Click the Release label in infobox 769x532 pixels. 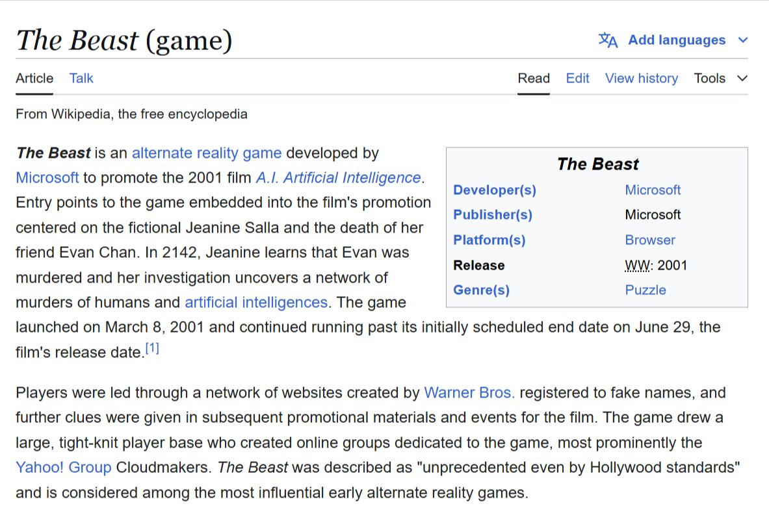[478, 266]
